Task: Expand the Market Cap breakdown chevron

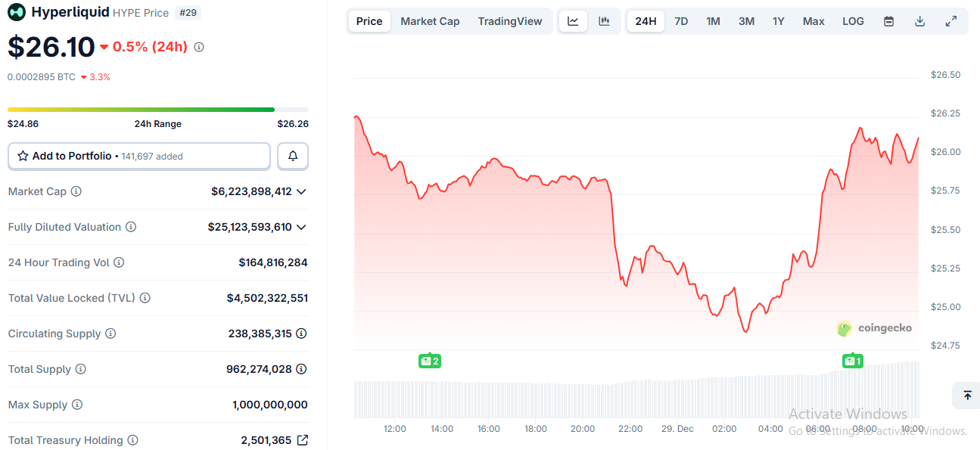Action: [303, 191]
